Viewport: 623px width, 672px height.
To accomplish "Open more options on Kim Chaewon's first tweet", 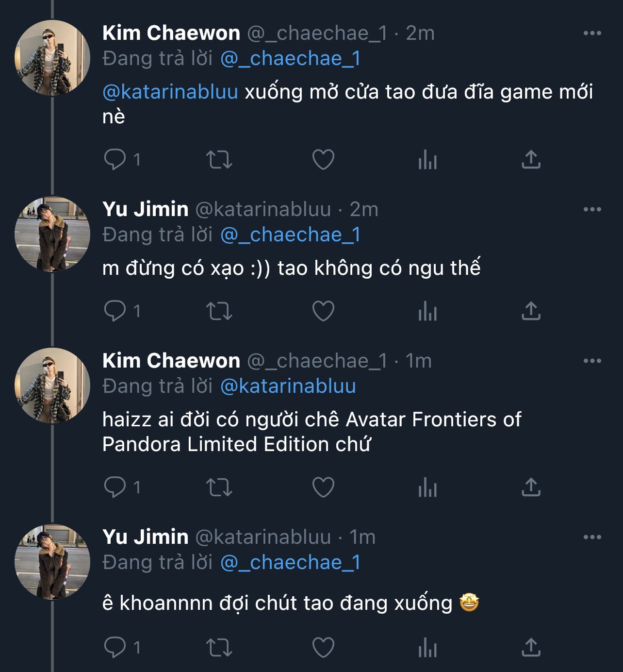I will (x=592, y=33).
